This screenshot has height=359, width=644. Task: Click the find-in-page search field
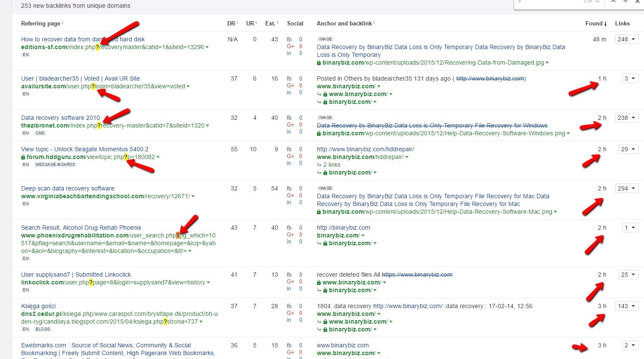547,2
